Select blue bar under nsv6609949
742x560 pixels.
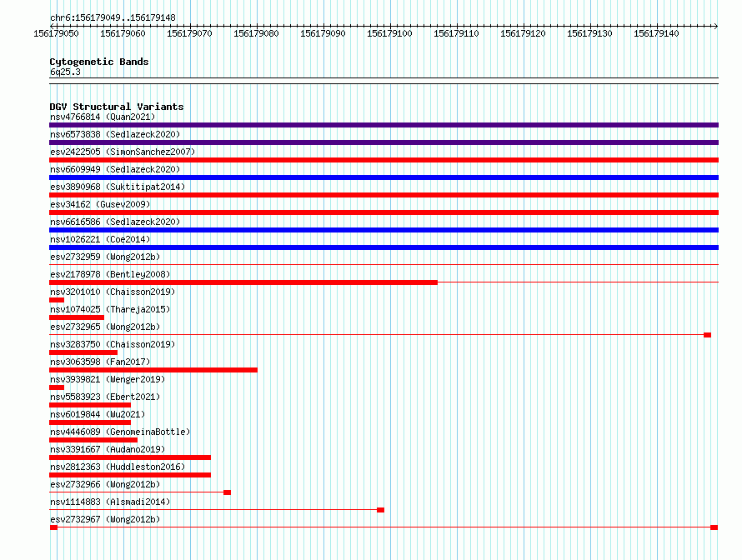tap(384, 177)
